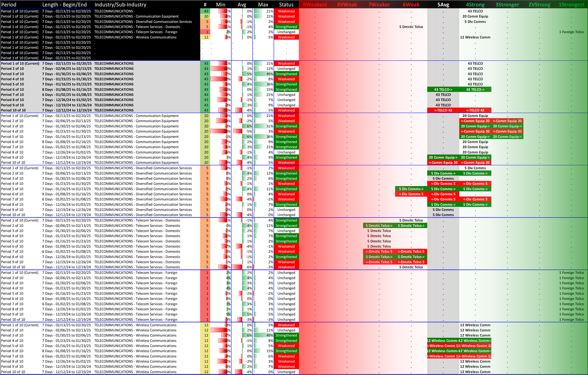
Task: Click the 9Weakest rating header
Action: 315,5
